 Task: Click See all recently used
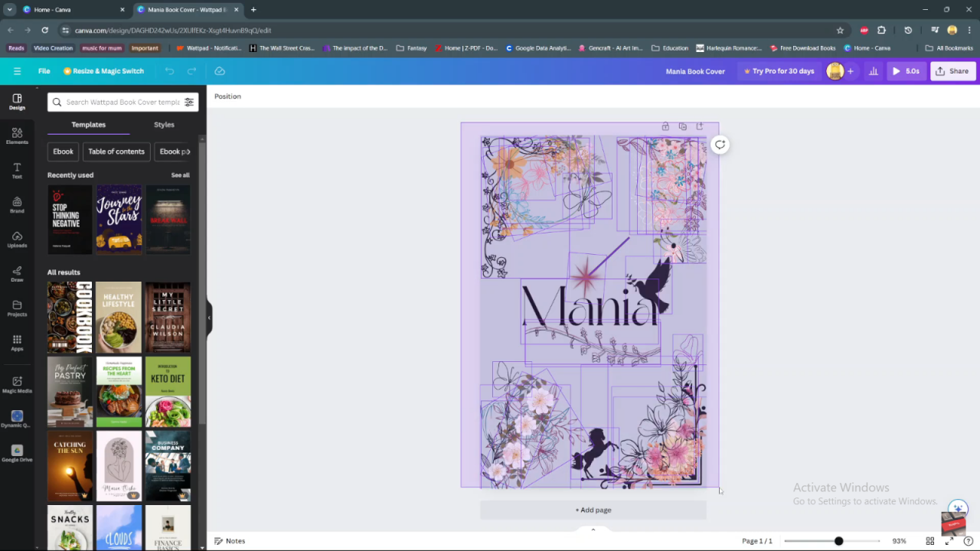181,175
